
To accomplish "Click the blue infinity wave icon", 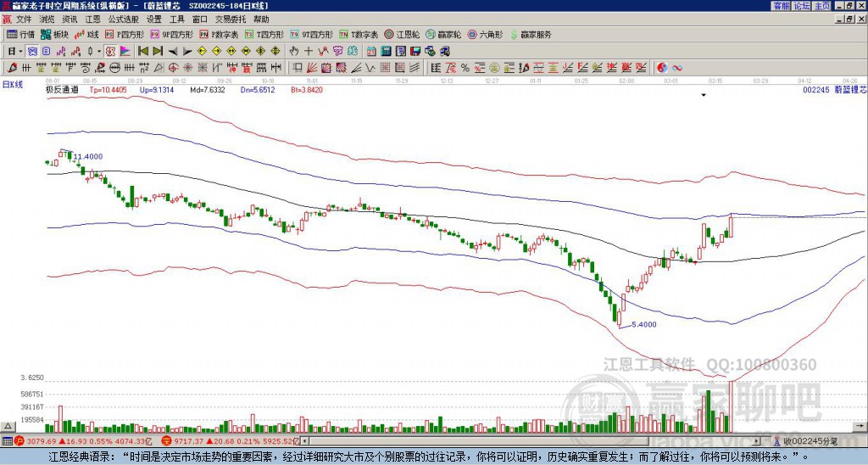I will (x=677, y=68).
